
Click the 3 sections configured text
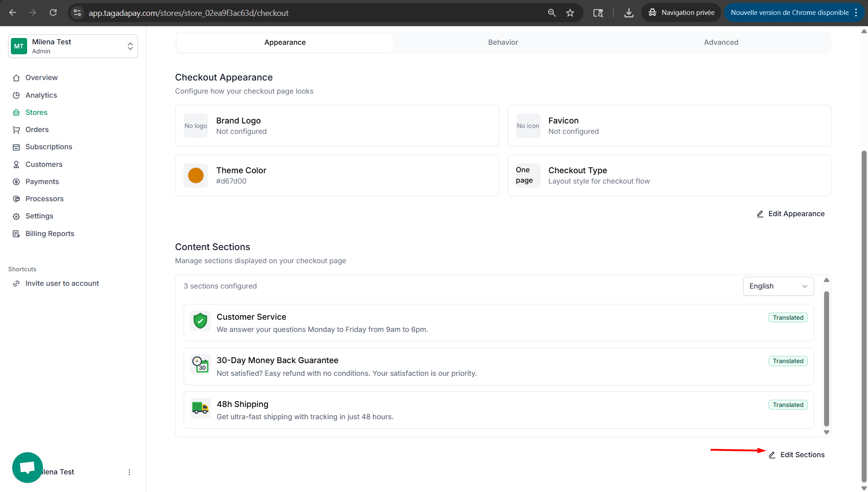[220, 286]
